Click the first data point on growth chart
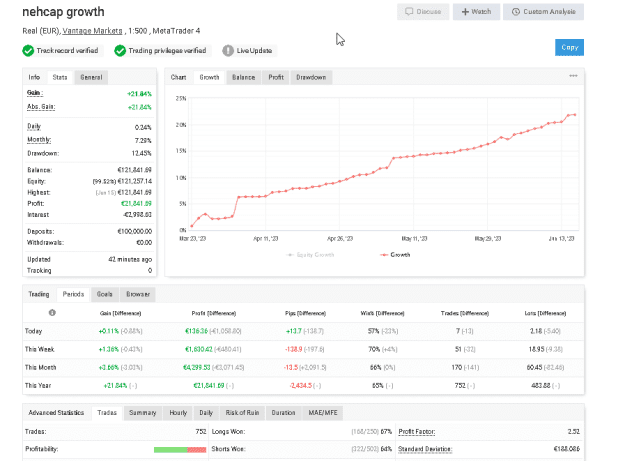Viewport: 625px width, 461px height. tap(192, 226)
